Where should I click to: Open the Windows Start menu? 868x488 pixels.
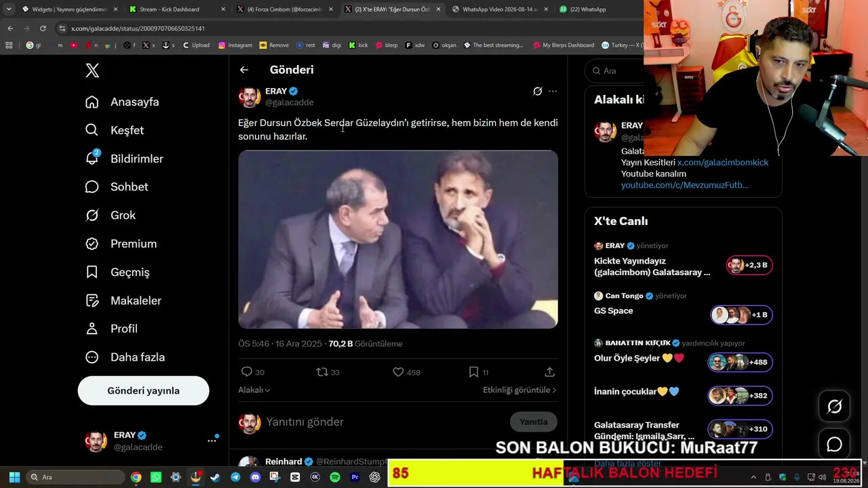pos(14,477)
